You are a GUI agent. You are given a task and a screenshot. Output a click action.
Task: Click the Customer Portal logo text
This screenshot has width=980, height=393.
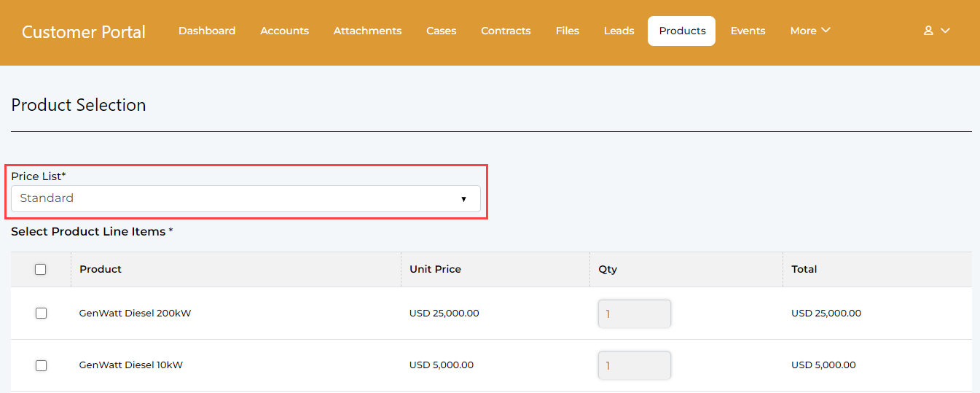pos(84,32)
